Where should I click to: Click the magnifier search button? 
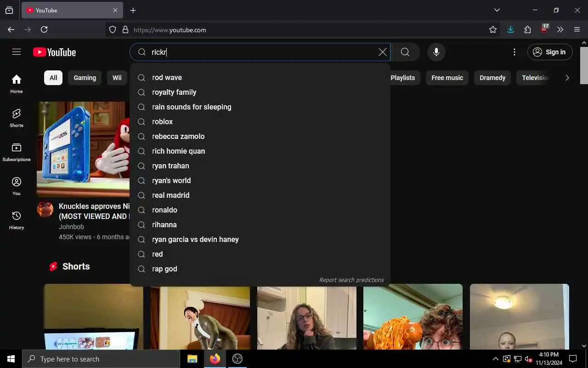(405, 52)
